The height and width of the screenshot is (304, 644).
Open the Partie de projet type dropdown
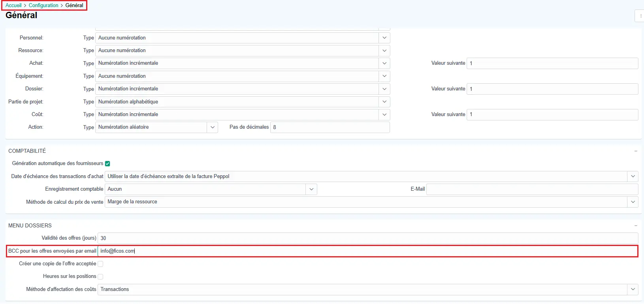tap(384, 102)
